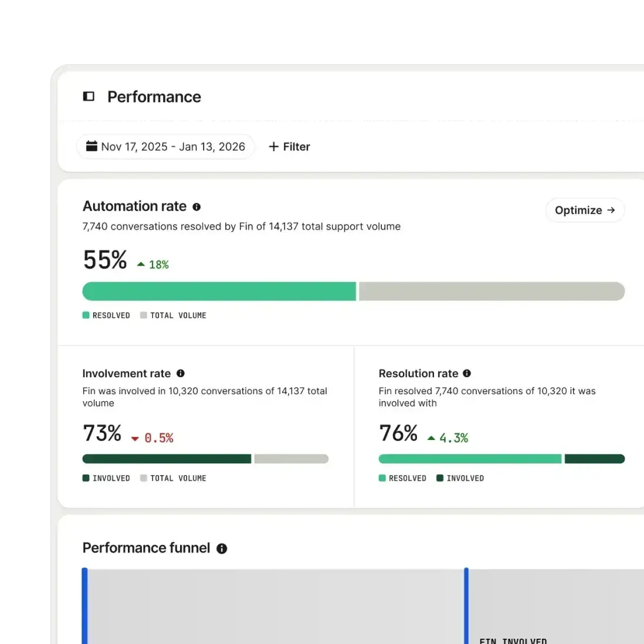Click the 73% involvement rate value
644x644 pixels.
coord(102,433)
